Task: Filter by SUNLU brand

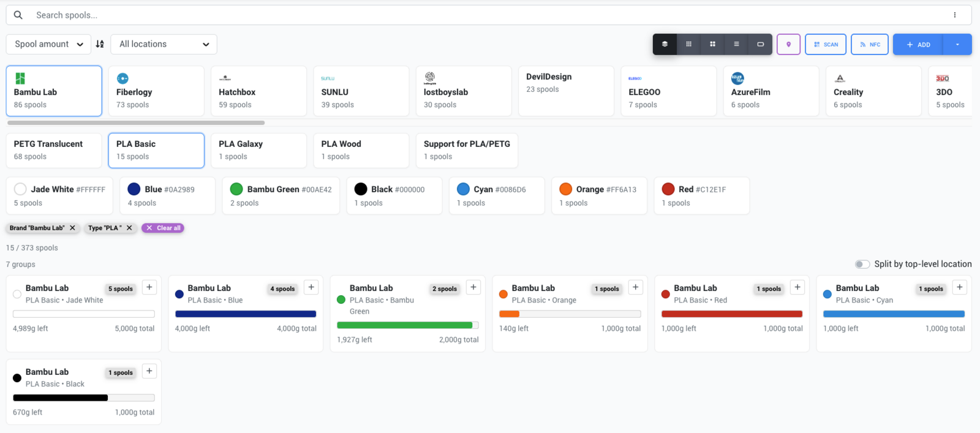Action: [361, 91]
